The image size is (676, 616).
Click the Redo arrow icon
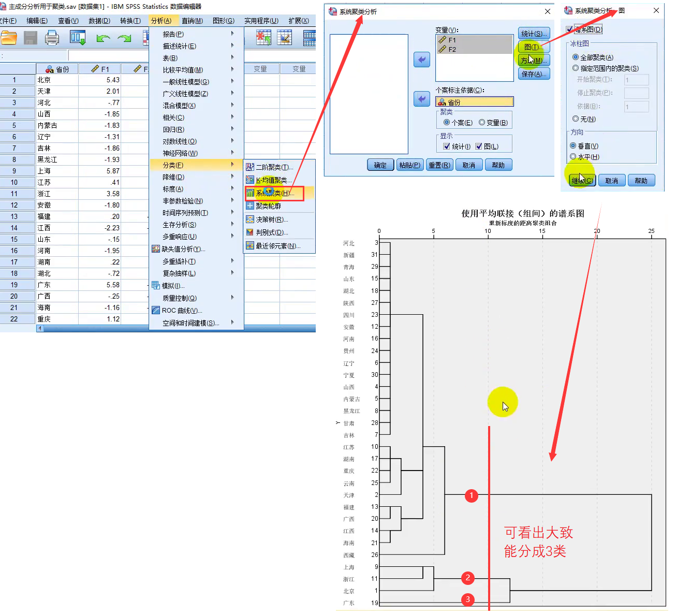tap(124, 38)
